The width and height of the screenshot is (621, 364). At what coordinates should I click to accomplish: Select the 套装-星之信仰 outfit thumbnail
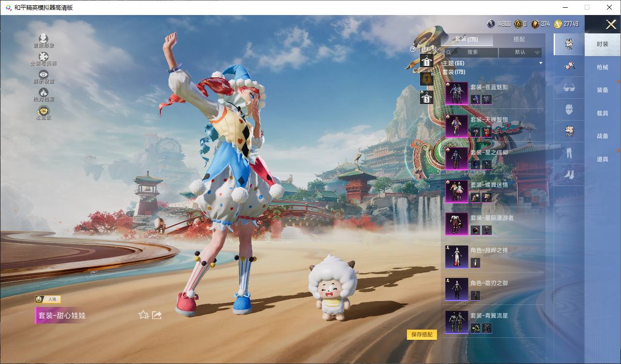point(456,159)
